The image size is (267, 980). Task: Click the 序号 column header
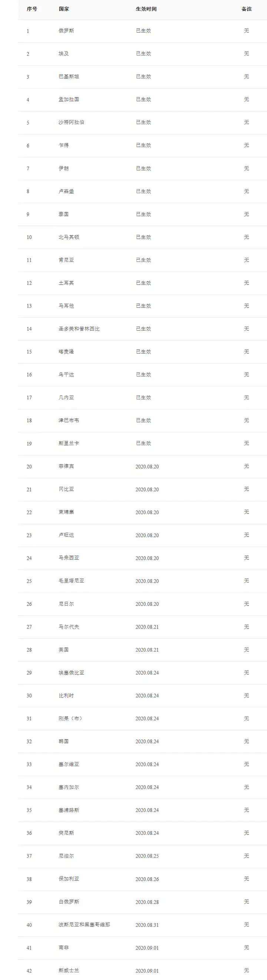(32, 9)
